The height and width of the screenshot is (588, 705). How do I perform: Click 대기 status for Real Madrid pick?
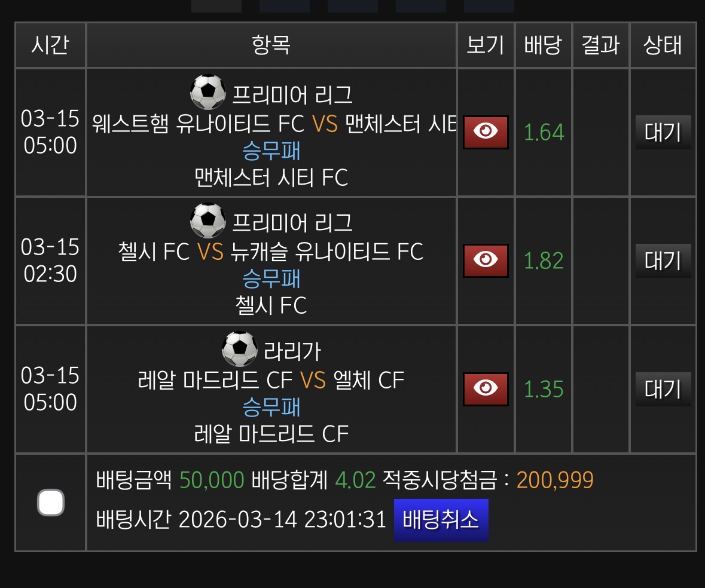pyautogui.click(x=663, y=389)
